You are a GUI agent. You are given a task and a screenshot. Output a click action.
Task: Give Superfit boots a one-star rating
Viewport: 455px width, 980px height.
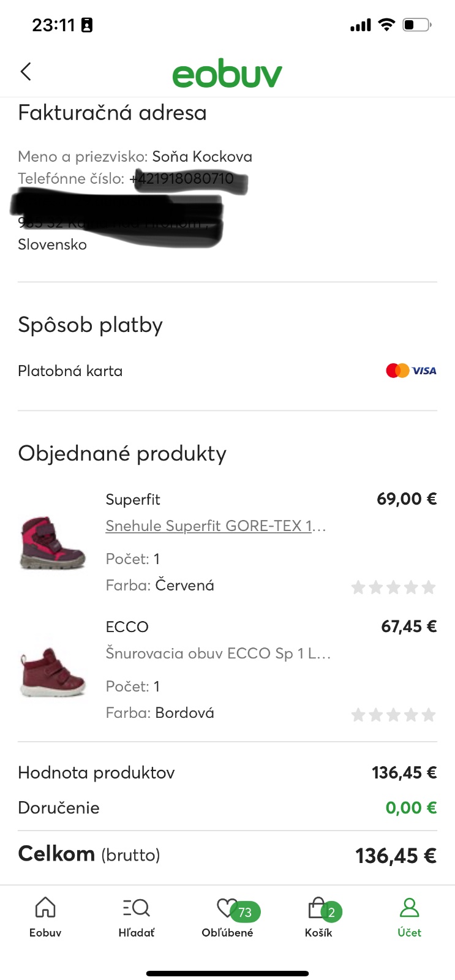(x=358, y=588)
